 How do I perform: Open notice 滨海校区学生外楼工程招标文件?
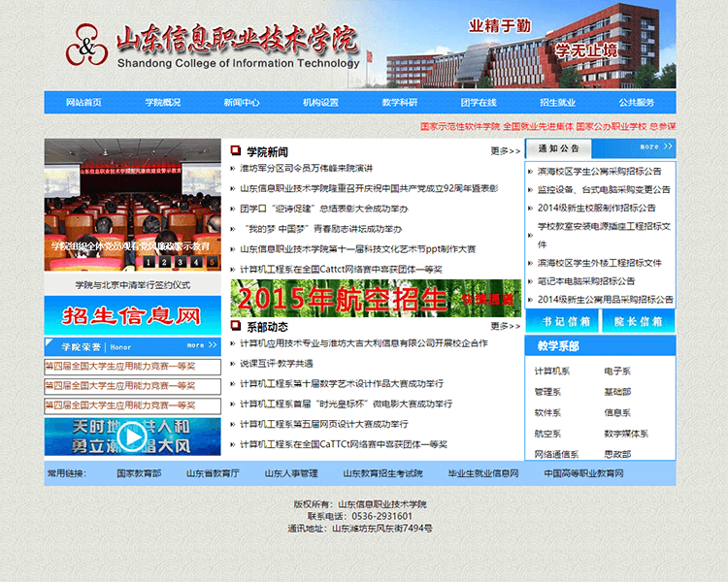[x=600, y=263]
